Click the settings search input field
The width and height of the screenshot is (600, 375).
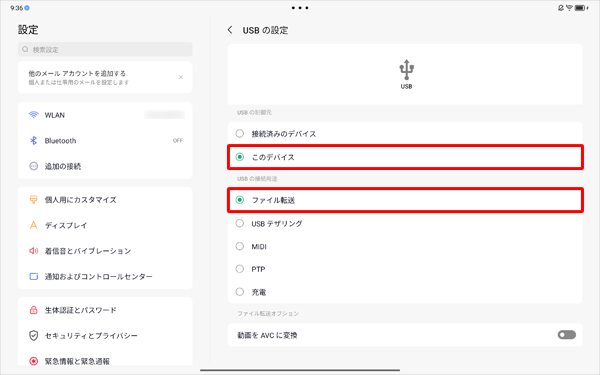point(105,49)
